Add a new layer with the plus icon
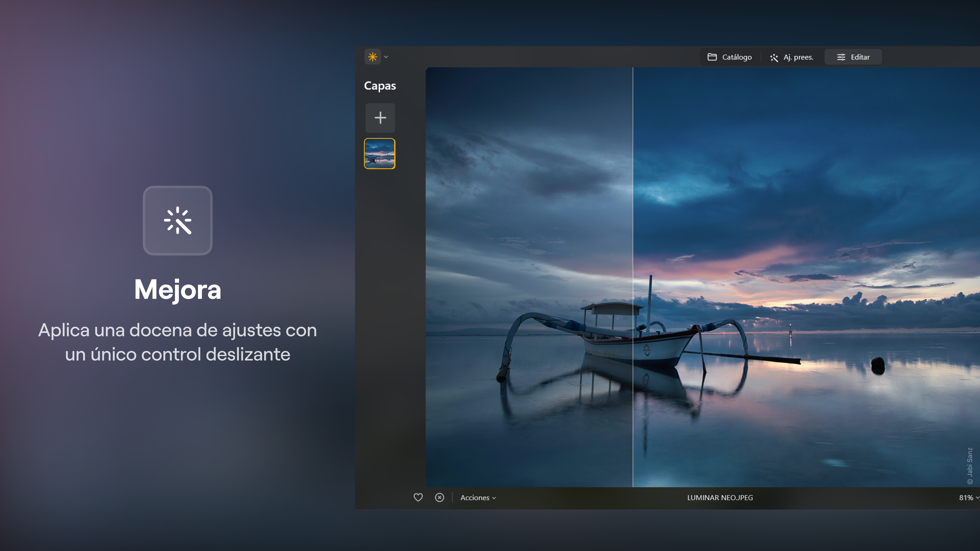 coord(380,118)
